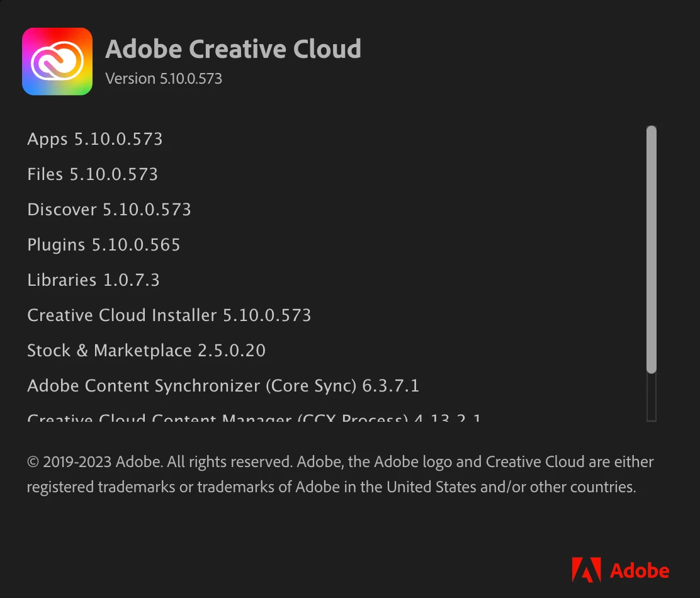Click the Discover 5.10.0.573 line

click(x=109, y=210)
